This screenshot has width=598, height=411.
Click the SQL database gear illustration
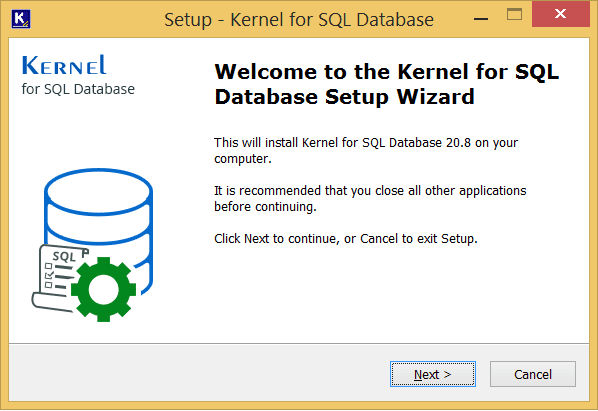tap(92, 245)
